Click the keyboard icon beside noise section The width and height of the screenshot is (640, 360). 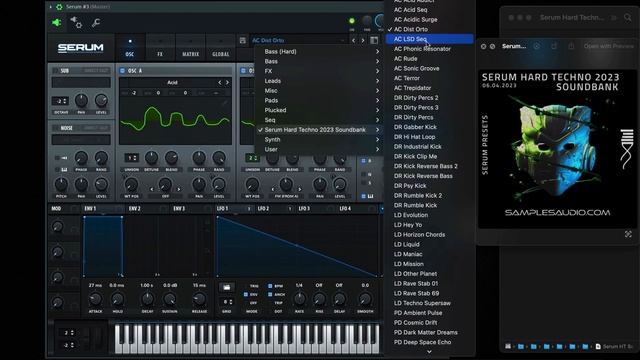[x=64, y=169]
